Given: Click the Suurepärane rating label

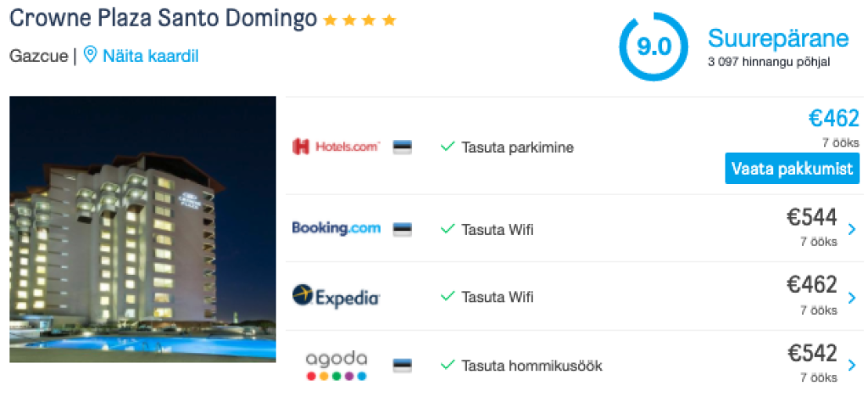Looking at the screenshot, I should click(x=777, y=39).
